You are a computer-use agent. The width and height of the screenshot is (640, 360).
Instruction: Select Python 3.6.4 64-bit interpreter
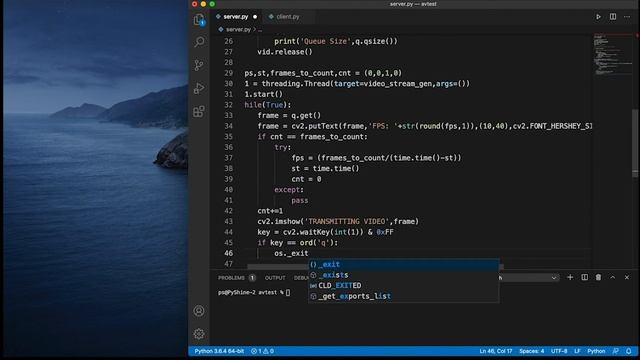(219, 351)
